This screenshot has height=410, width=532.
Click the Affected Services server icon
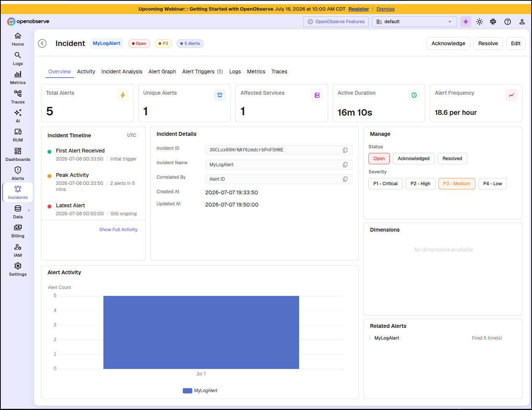click(317, 95)
